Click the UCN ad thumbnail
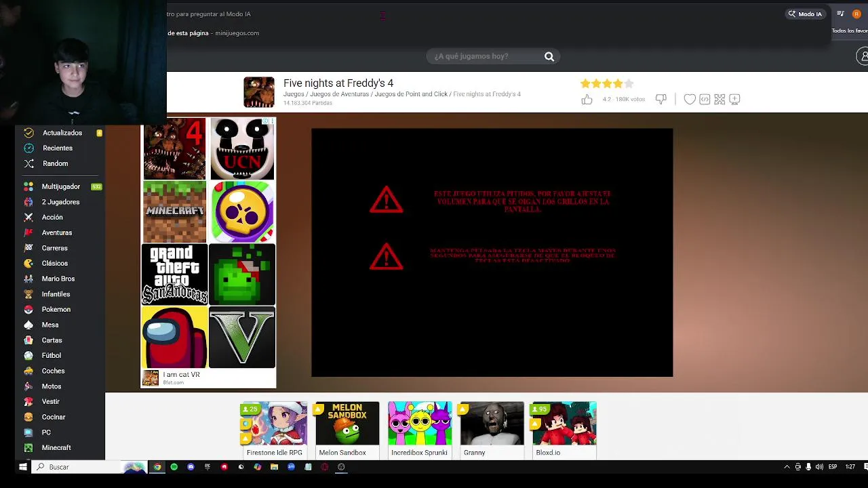The width and height of the screenshot is (868, 488). click(242, 148)
